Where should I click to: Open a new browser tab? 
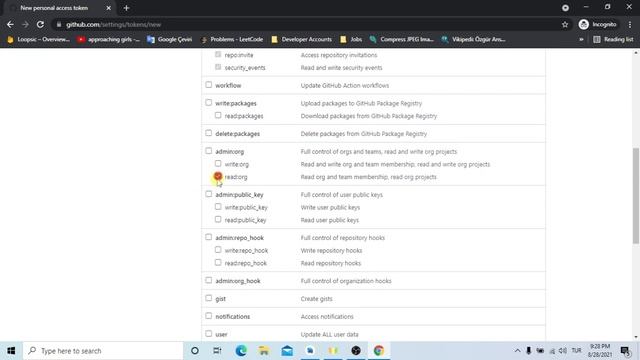(126, 8)
